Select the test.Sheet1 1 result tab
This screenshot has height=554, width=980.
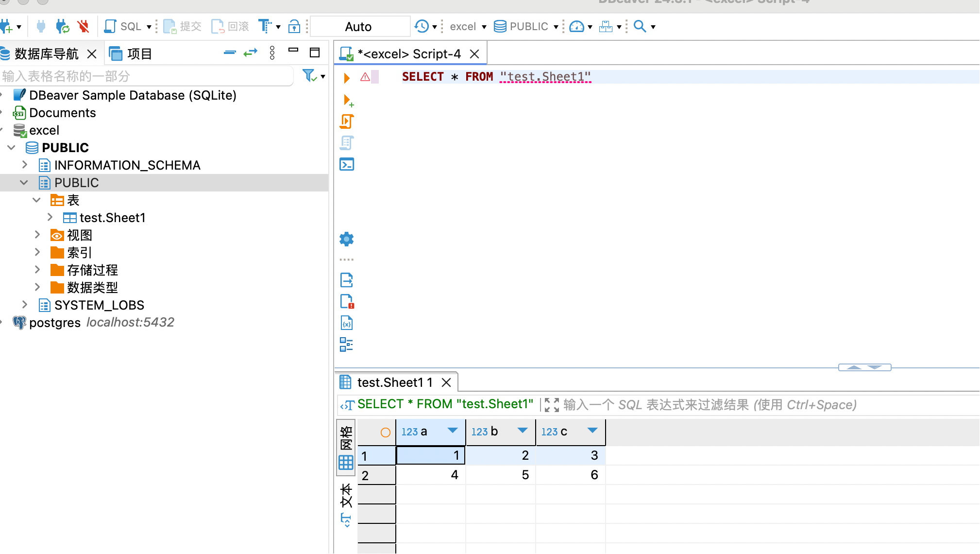[x=394, y=383]
